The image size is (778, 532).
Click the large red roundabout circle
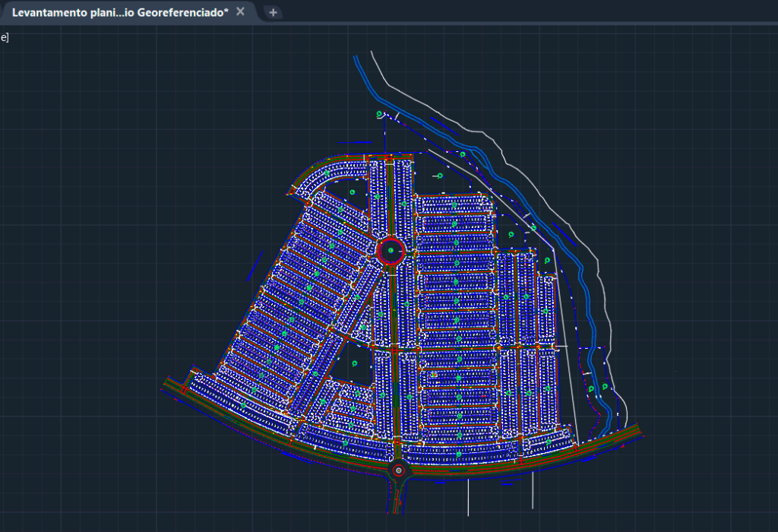pos(391,251)
